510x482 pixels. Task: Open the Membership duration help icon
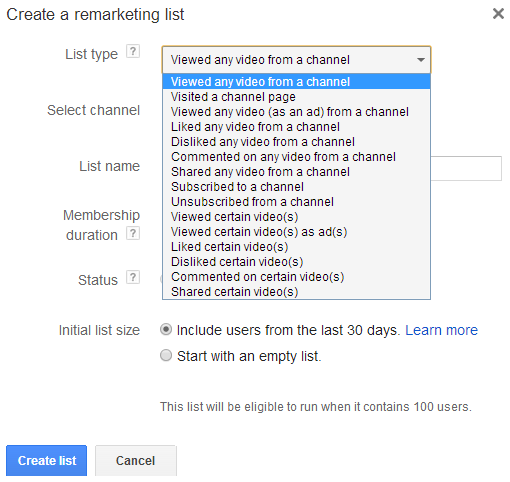(x=133, y=233)
